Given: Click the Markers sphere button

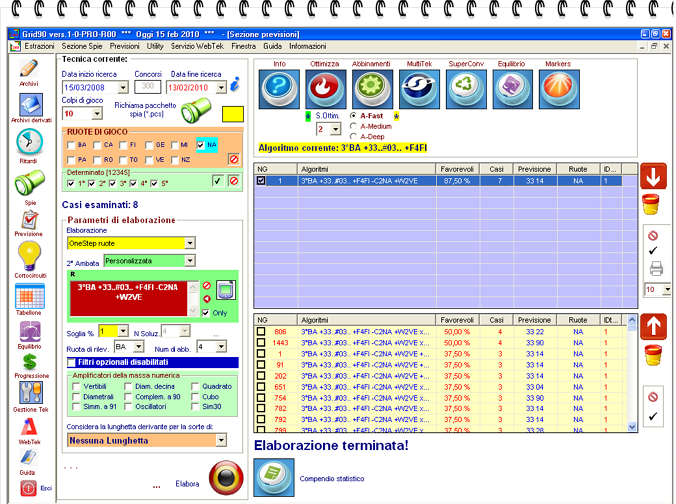Looking at the screenshot, I should coord(559,89).
